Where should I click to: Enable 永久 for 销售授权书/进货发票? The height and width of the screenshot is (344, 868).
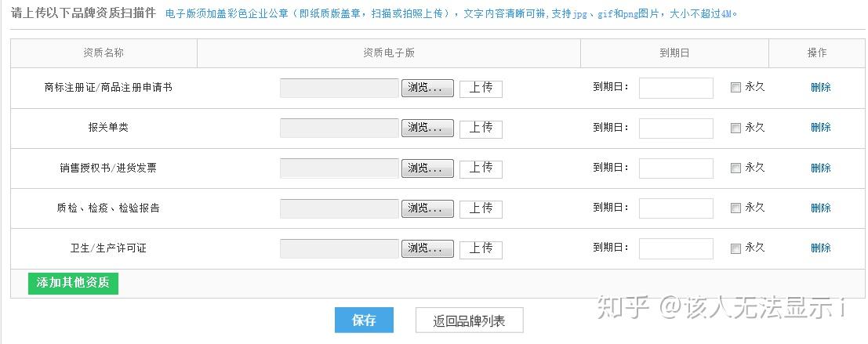click(735, 168)
